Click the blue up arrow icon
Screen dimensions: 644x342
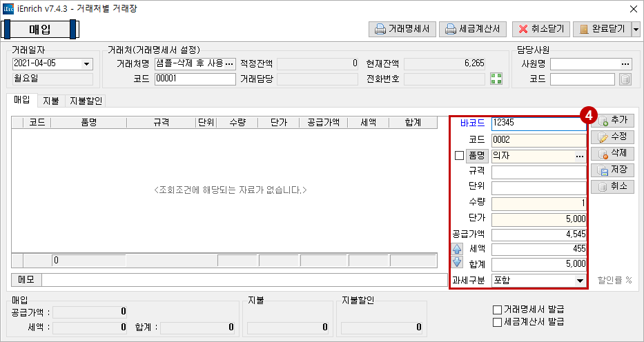(457, 249)
